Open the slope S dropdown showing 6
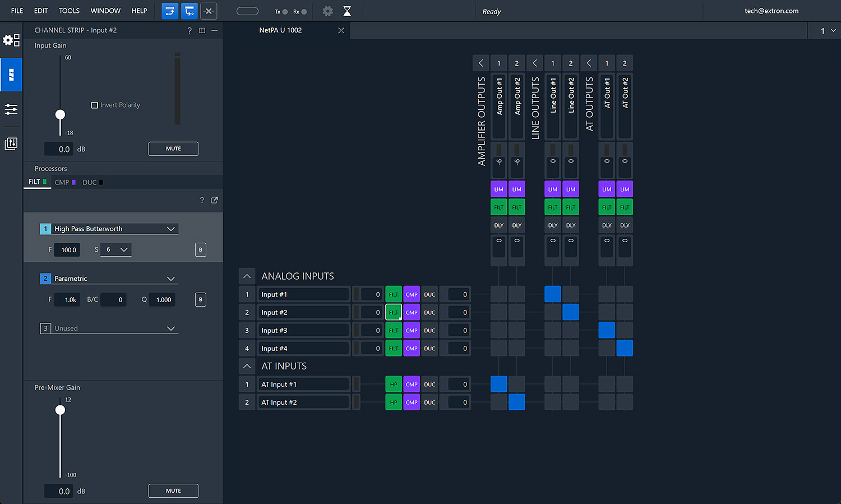This screenshot has width=841, height=504. point(115,249)
